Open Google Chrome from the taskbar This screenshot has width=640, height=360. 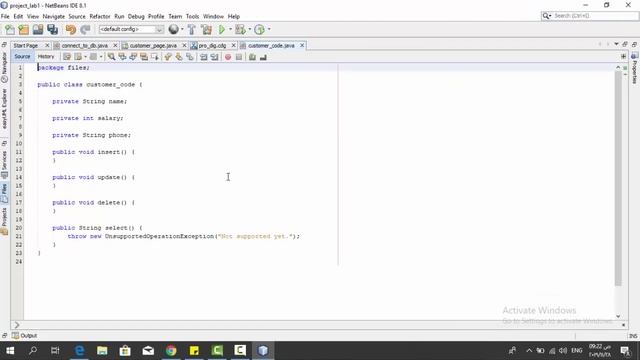click(x=171, y=350)
